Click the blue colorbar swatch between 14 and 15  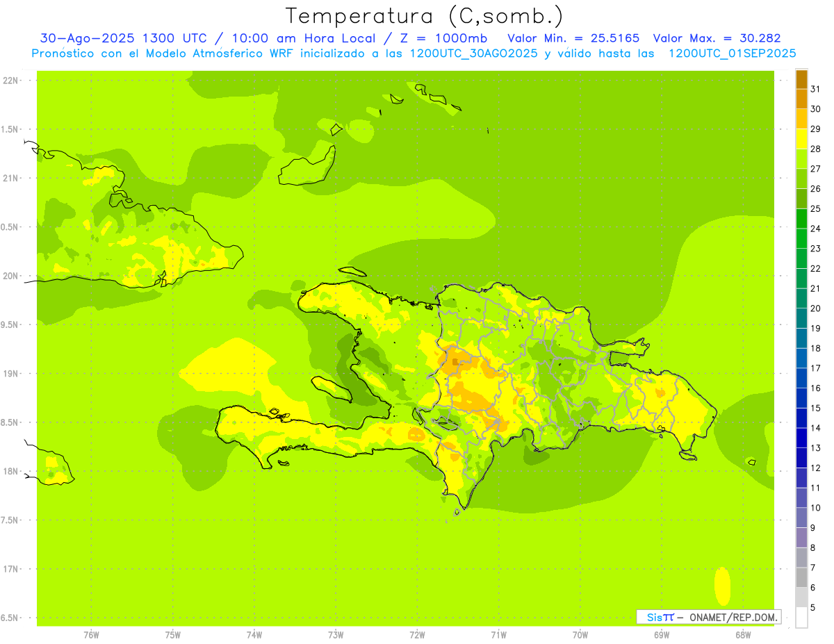point(801,418)
